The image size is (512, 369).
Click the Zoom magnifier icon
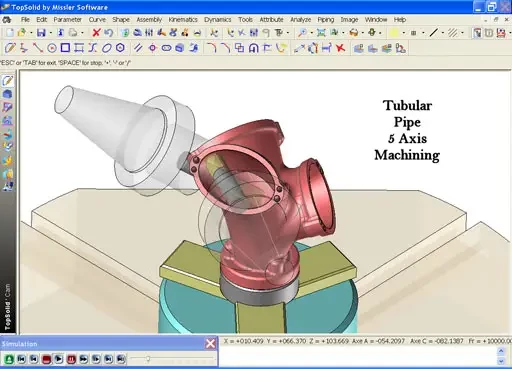coord(302,33)
